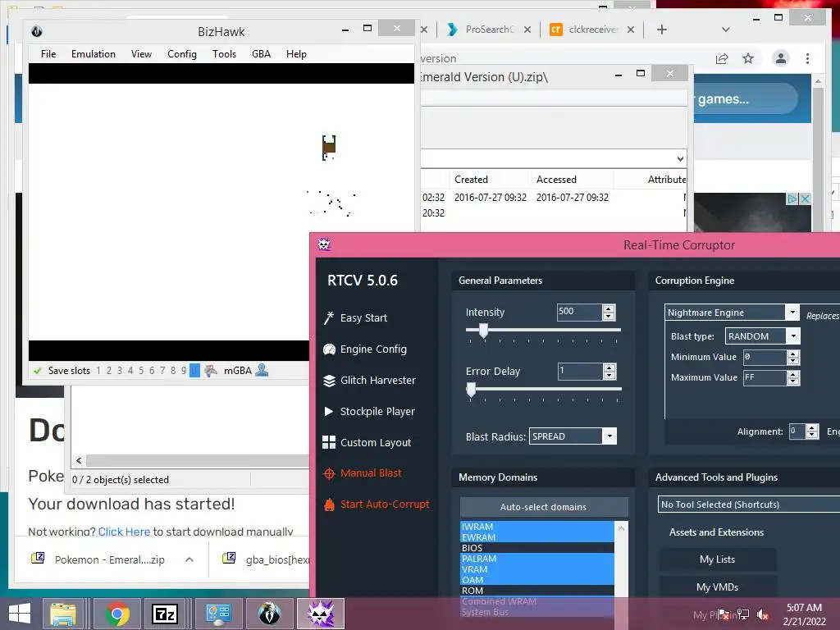The width and height of the screenshot is (840, 630).
Task: Bookmark the page with star icon
Action: coord(748,58)
